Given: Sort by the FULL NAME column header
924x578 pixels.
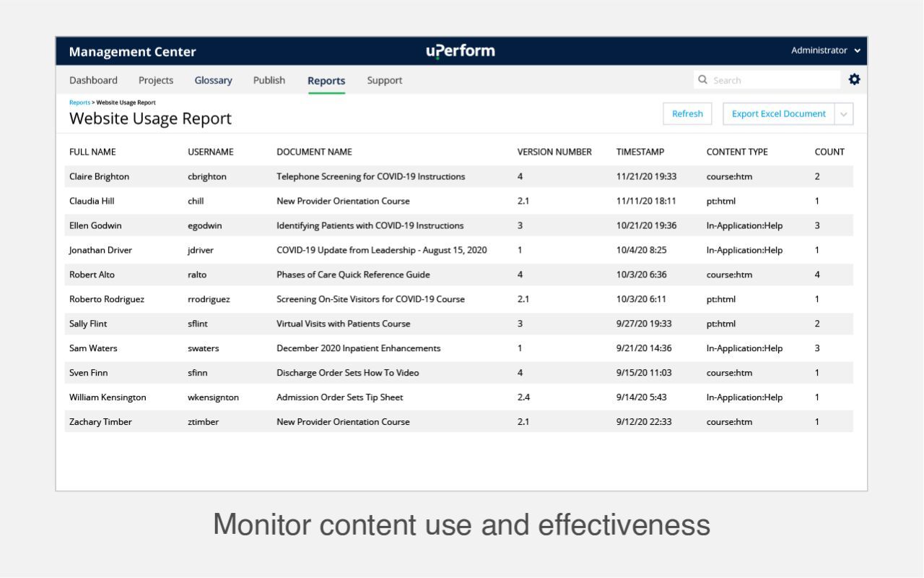Looking at the screenshot, I should tap(92, 152).
